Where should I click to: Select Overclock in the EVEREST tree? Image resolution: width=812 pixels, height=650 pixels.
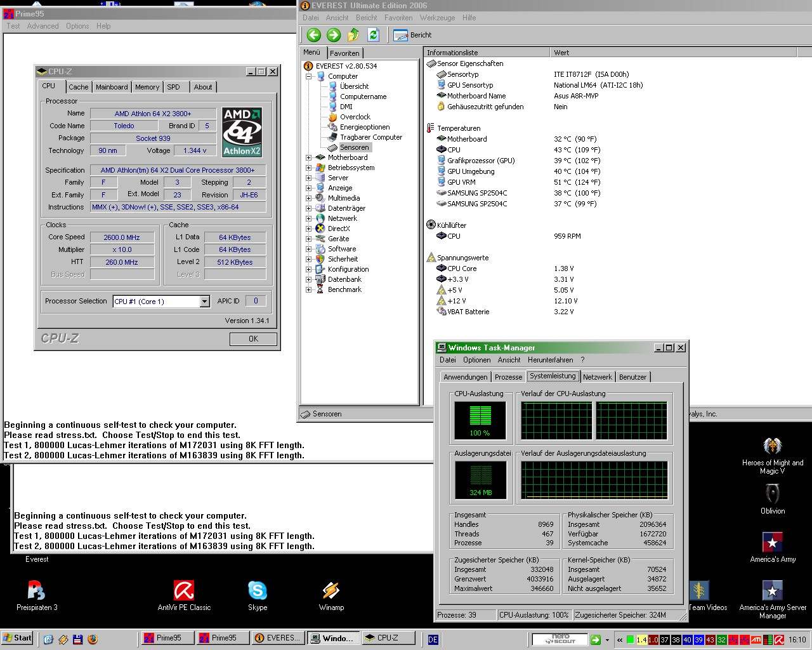[355, 117]
